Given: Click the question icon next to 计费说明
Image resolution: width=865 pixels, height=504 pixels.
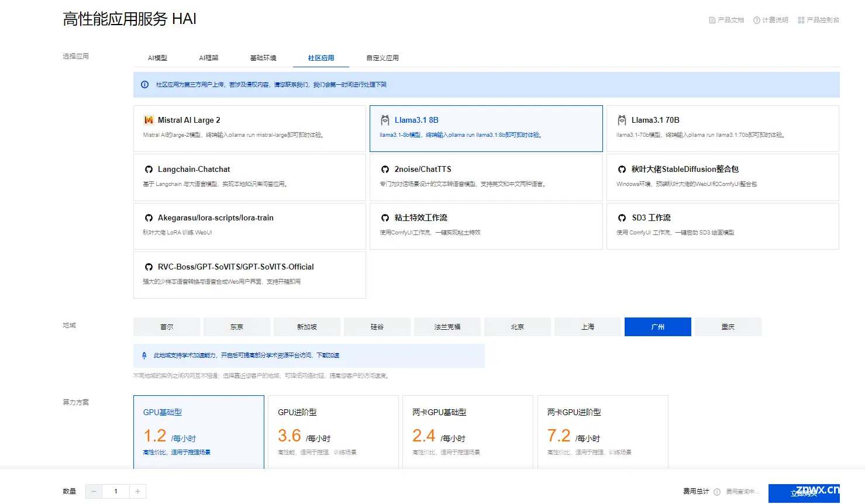Looking at the screenshot, I should click(756, 20).
